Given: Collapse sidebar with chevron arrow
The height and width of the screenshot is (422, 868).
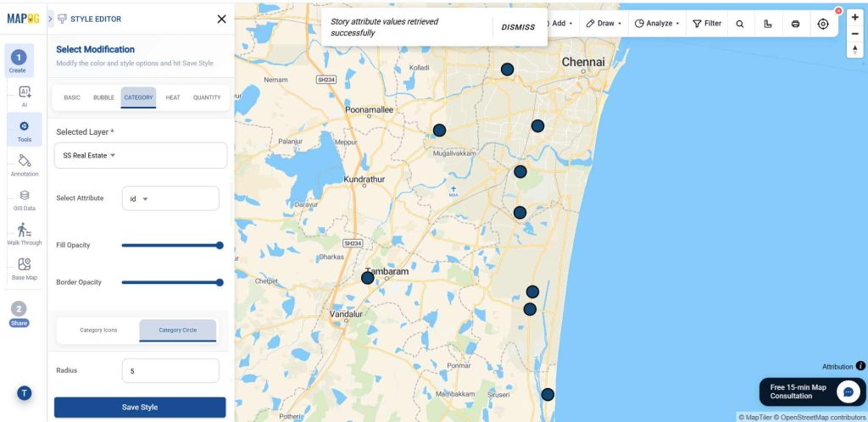Looking at the screenshot, I should point(50,19).
